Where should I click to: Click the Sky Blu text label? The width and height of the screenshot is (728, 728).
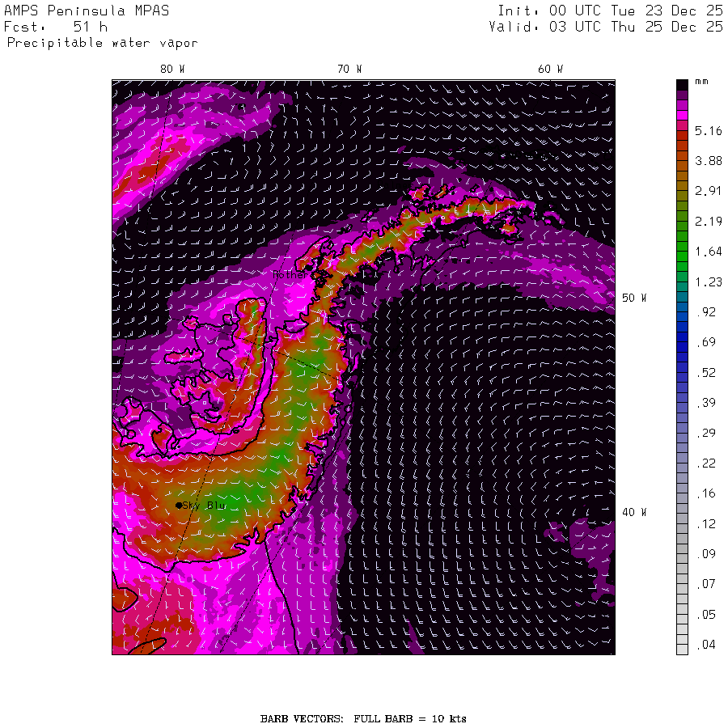205,505
